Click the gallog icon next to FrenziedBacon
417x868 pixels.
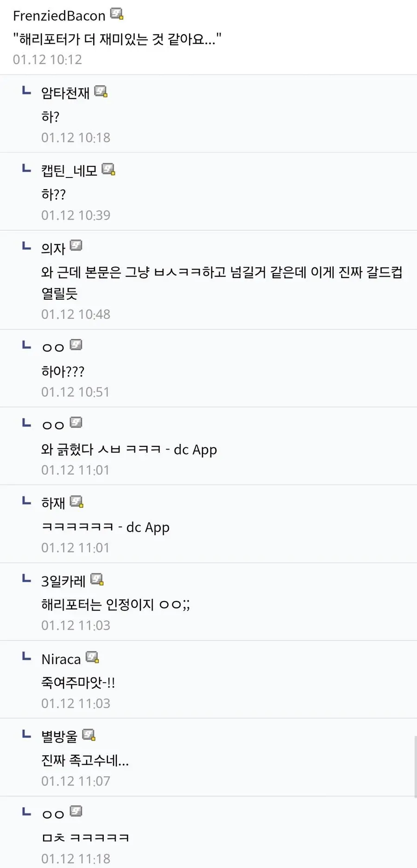[117, 15]
